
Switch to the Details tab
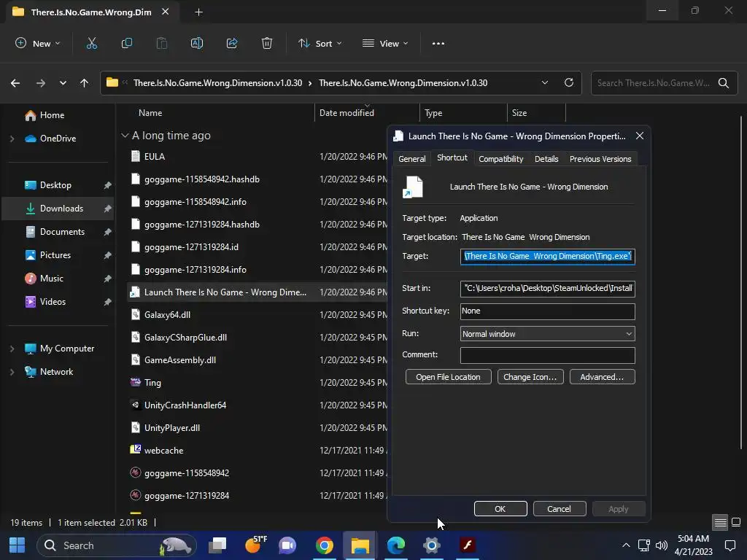(x=546, y=159)
